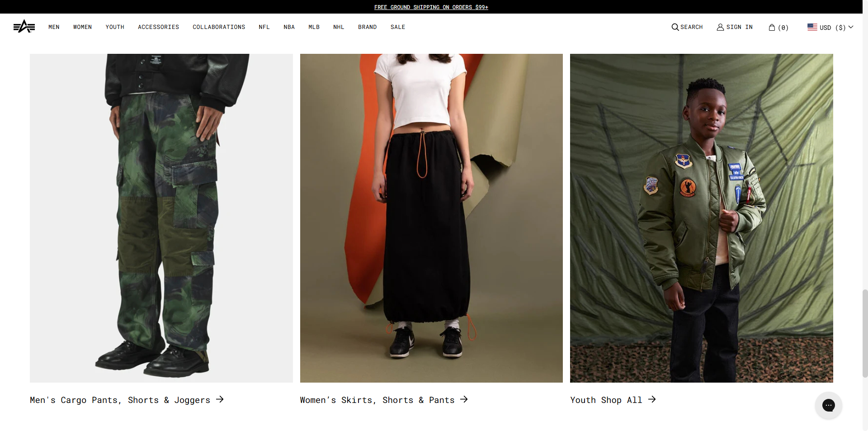The image size is (868, 431).
Task: Click arrow beside Men's Cargo Pants link
Action: tap(220, 399)
